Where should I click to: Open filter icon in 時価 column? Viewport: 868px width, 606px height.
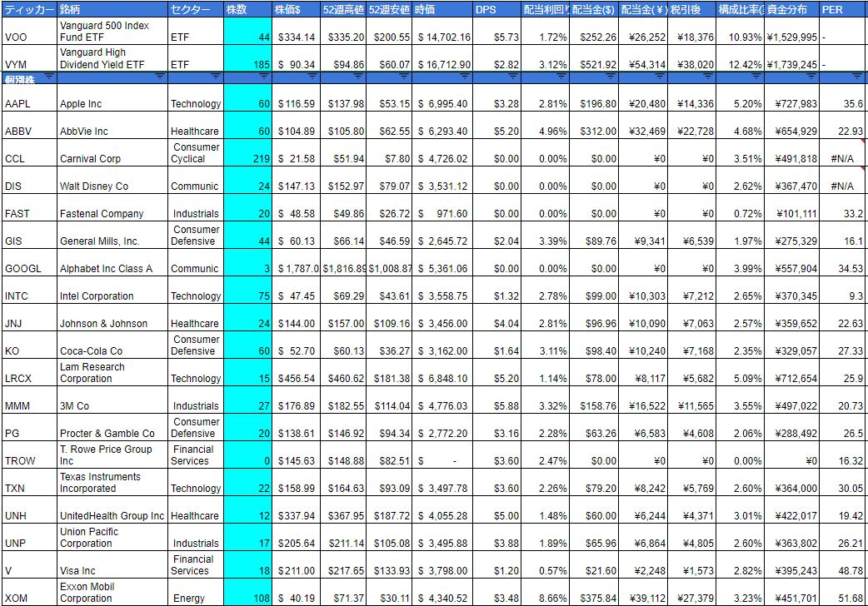pos(465,76)
